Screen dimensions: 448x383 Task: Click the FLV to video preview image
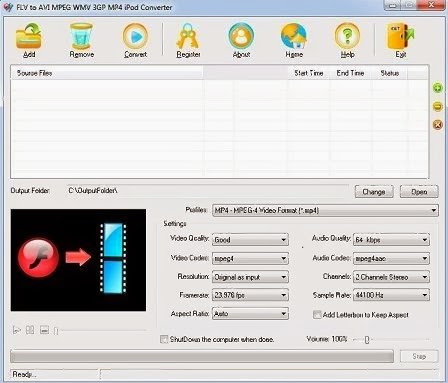click(x=78, y=260)
